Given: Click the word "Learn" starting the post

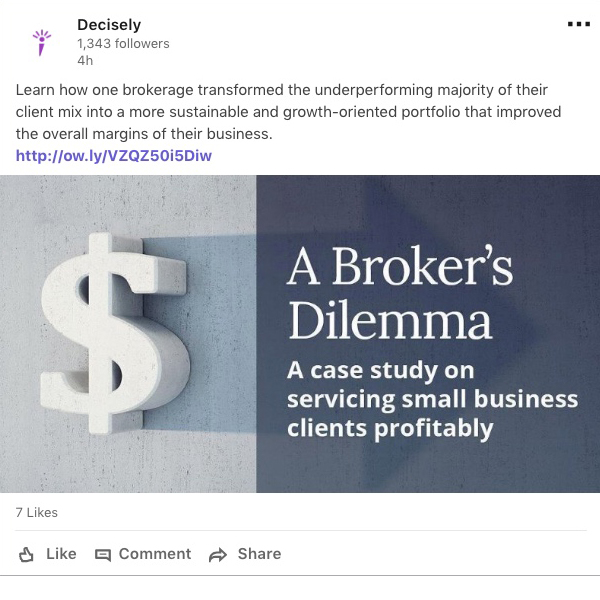Looking at the screenshot, I should coord(36,90).
